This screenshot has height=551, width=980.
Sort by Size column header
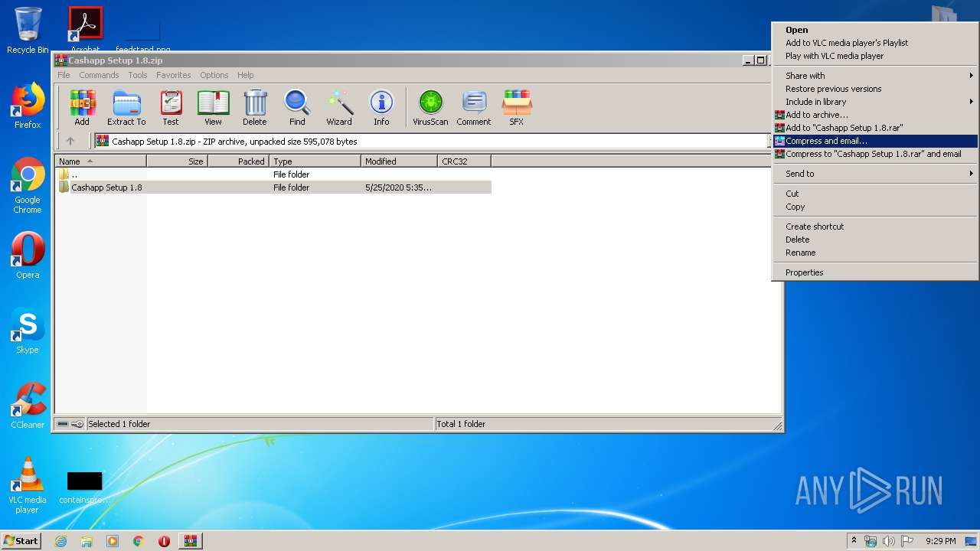[177, 161]
